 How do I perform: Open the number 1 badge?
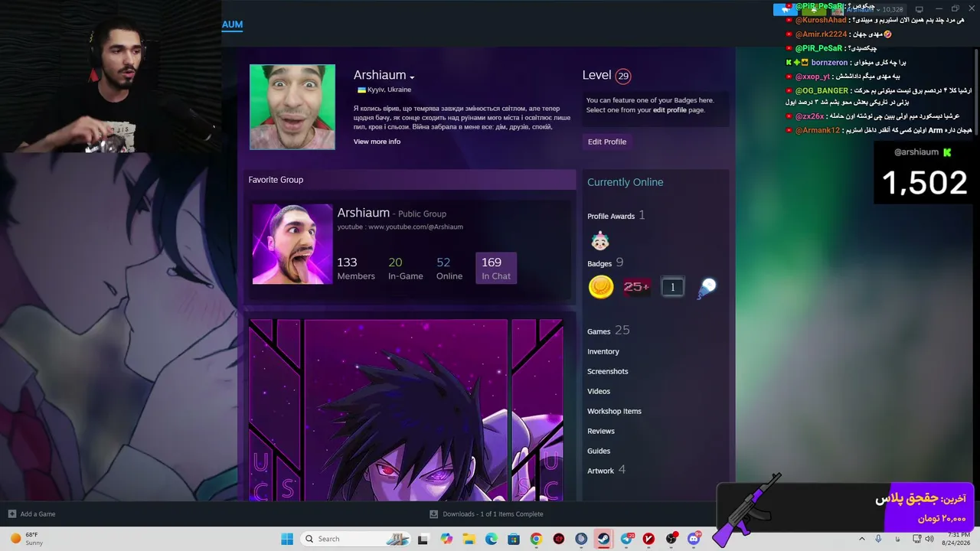click(x=672, y=287)
